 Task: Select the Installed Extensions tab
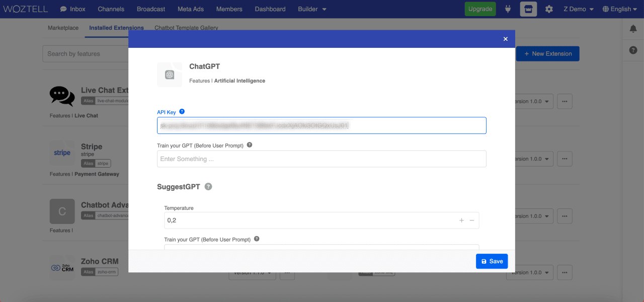point(117,28)
